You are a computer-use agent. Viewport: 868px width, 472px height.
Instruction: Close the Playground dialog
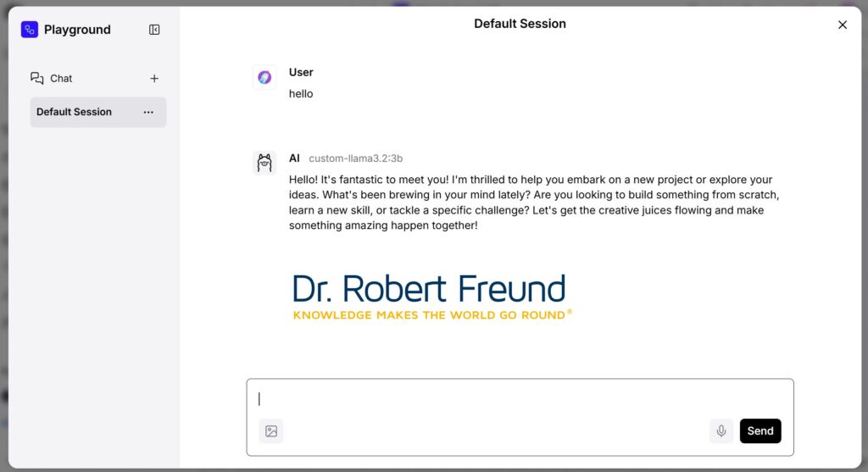(x=842, y=25)
